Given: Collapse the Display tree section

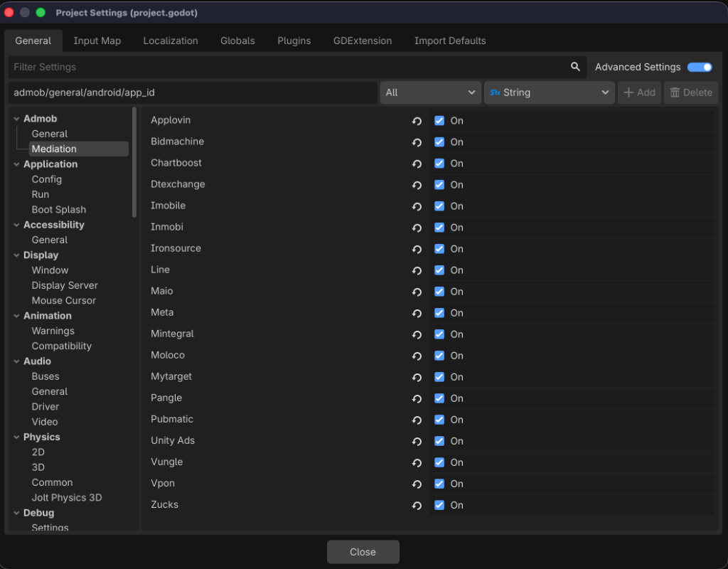Looking at the screenshot, I should pos(17,255).
